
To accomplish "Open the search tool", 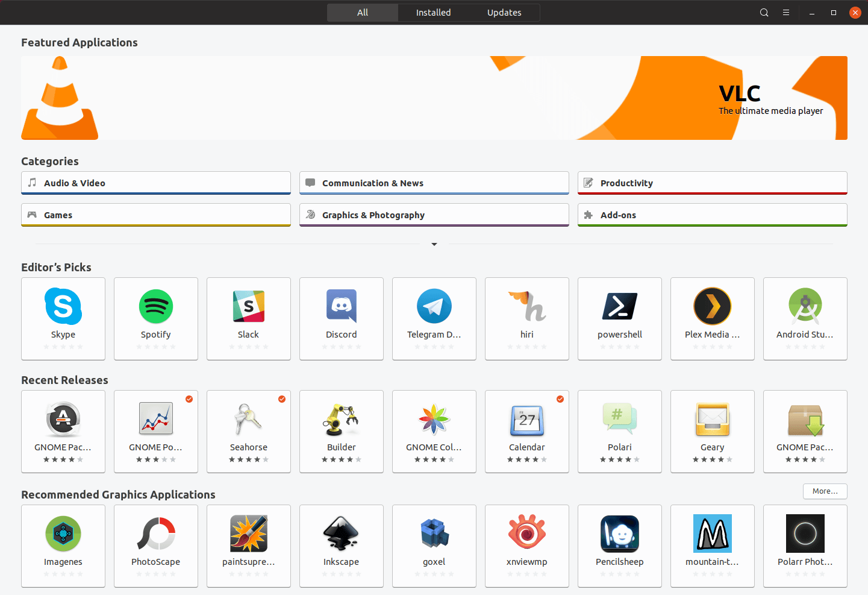I will (764, 12).
